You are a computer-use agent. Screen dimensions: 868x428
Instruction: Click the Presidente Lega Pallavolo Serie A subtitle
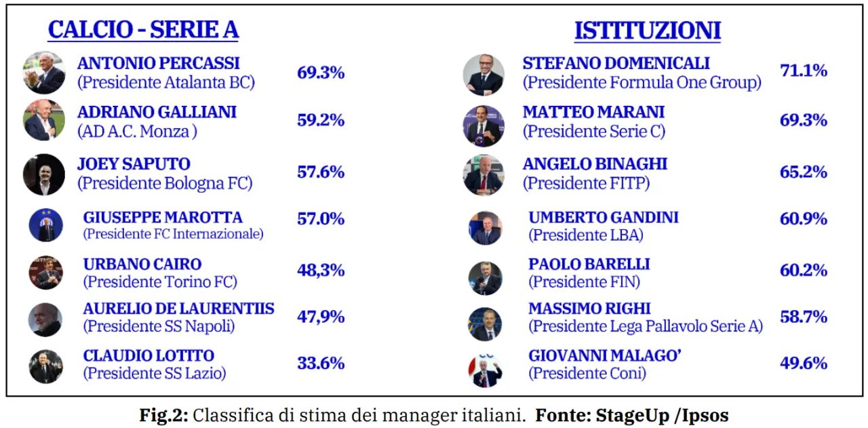point(646,326)
